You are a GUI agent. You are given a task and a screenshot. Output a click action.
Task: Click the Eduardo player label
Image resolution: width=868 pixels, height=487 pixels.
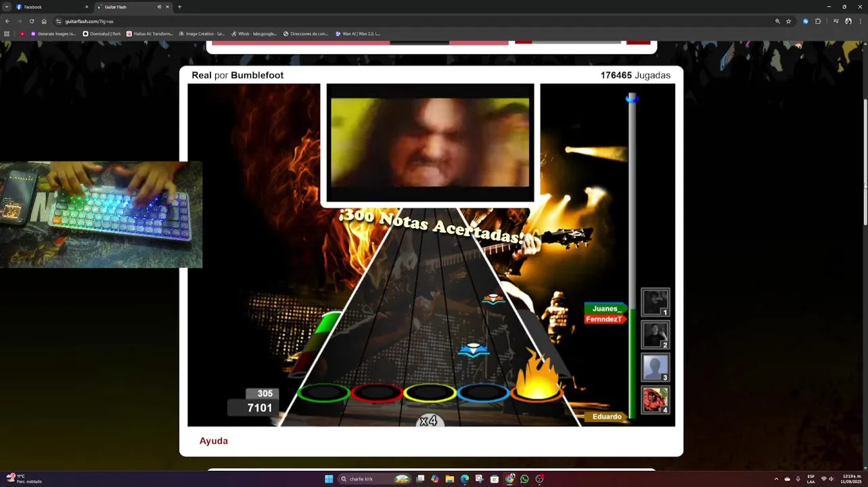tap(607, 417)
